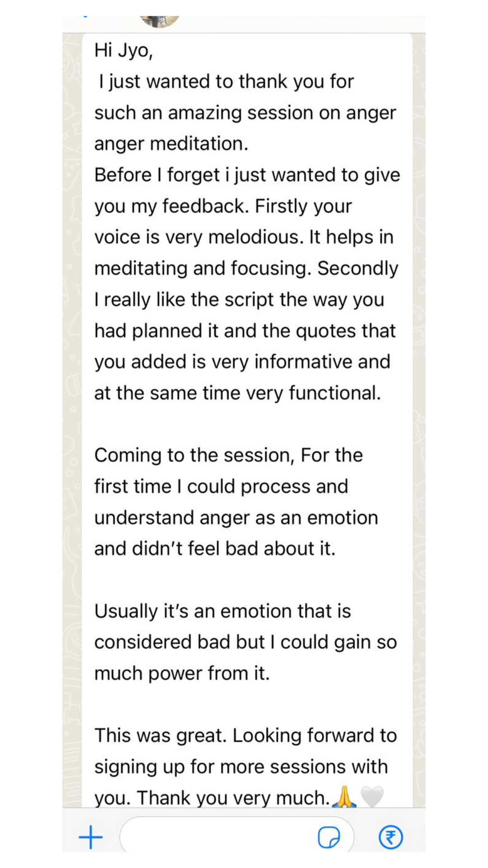The width and height of the screenshot is (488, 868).
Task: Tap the plus attachment icon
Action: click(91, 837)
